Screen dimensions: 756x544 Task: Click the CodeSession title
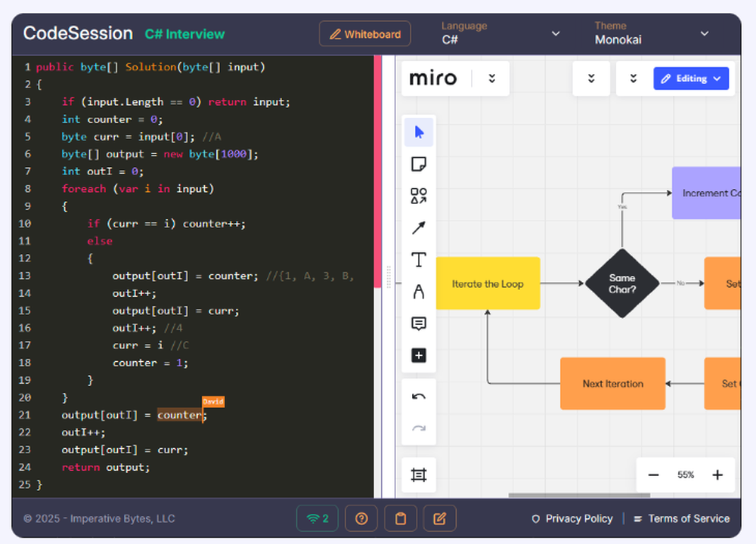pos(78,33)
